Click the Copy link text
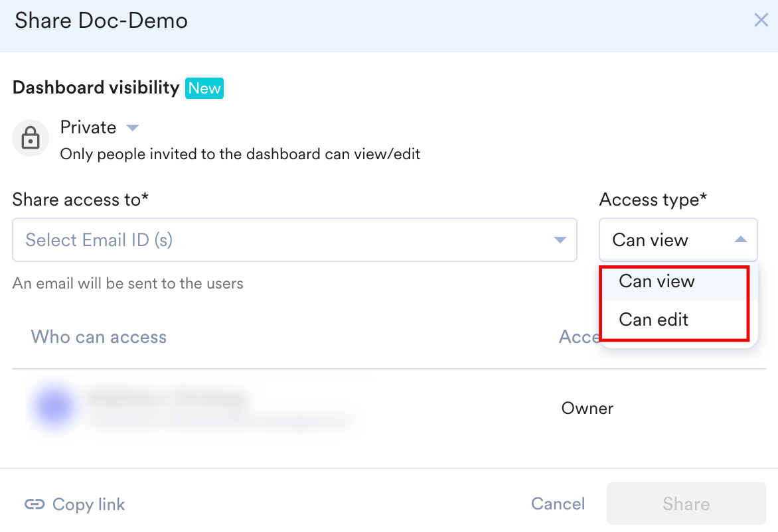This screenshot has height=532, width=778. [88, 505]
